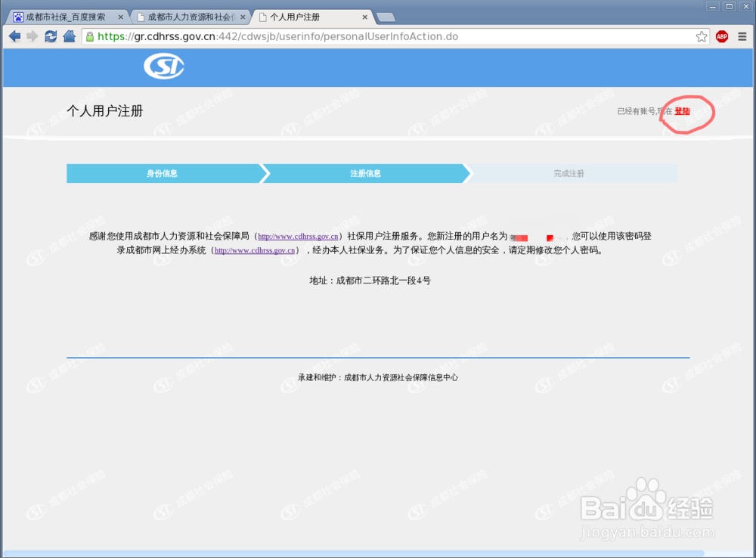Click the 完成注册 progress step
Screen dimensions: 756x558
click(x=569, y=173)
